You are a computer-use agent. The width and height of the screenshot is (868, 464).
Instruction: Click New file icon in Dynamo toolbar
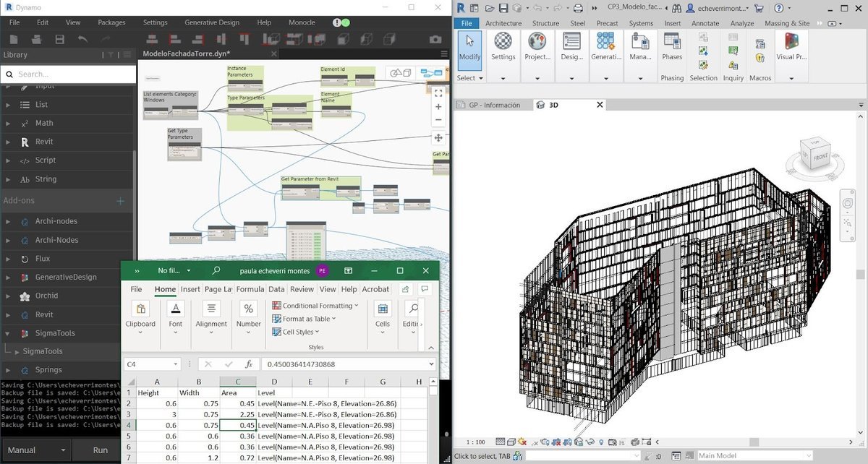click(x=14, y=39)
